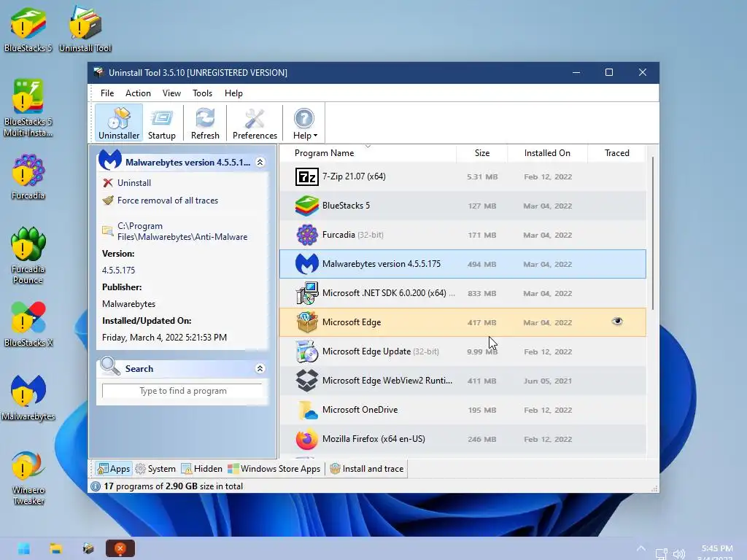Open the Action menu

click(x=138, y=93)
